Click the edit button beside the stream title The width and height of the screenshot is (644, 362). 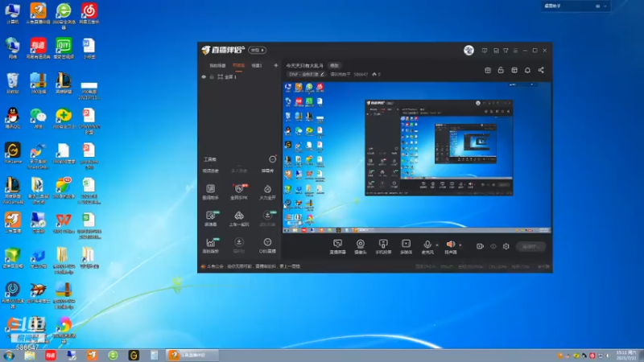point(335,65)
